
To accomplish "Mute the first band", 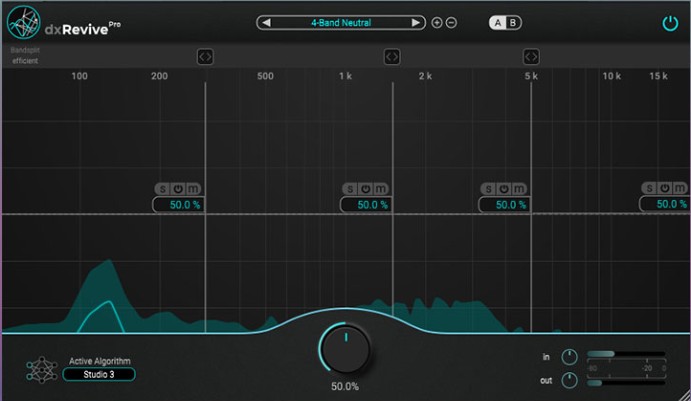I will (193, 189).
